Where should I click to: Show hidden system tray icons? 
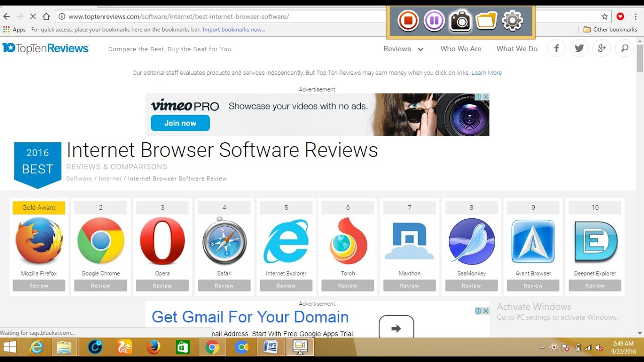542,347
